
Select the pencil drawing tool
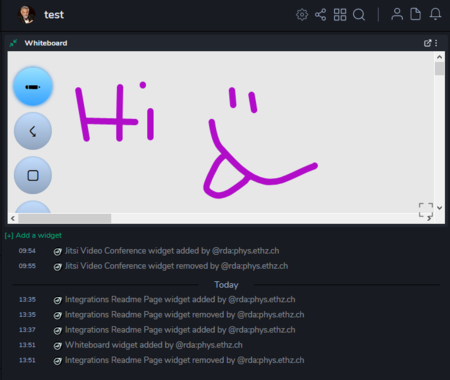pos(33,87)
